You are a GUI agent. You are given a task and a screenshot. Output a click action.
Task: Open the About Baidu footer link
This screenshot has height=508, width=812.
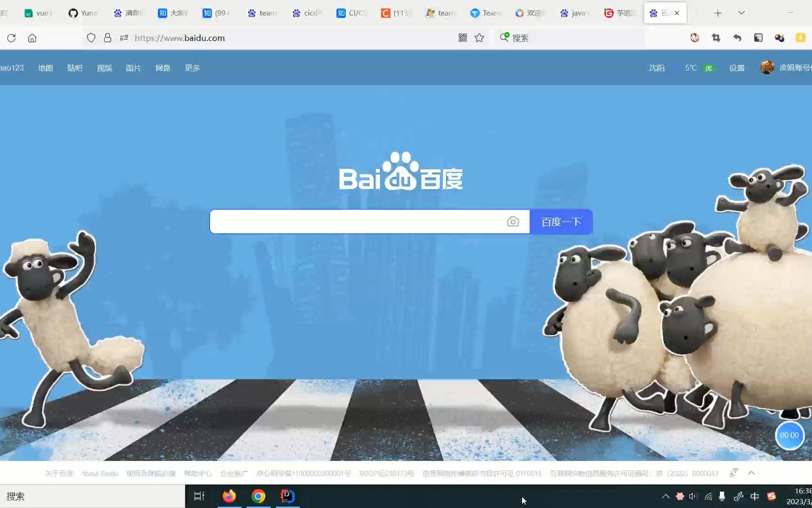pos(100,473)
